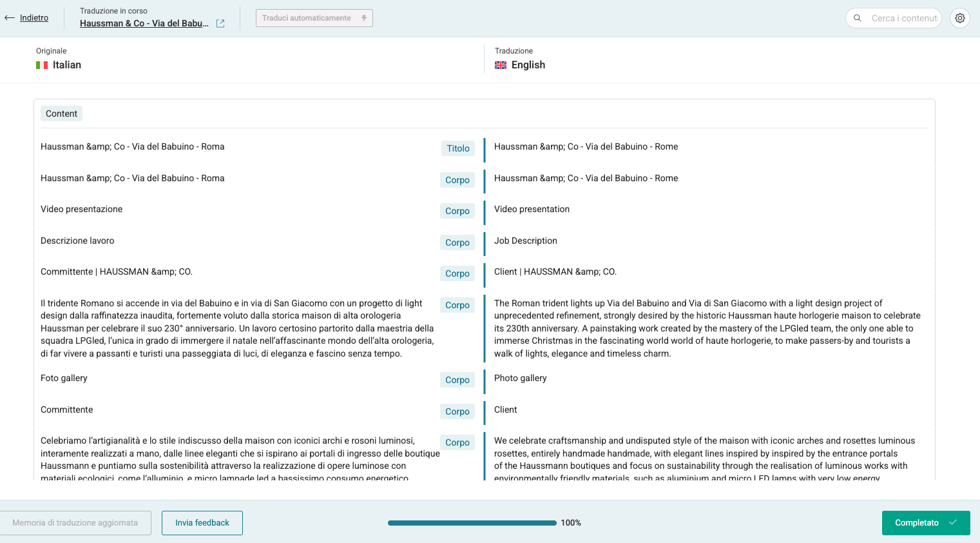The image size is (980, 543).
Task: Click the Invia feedback button
Action: pos(202,523)
